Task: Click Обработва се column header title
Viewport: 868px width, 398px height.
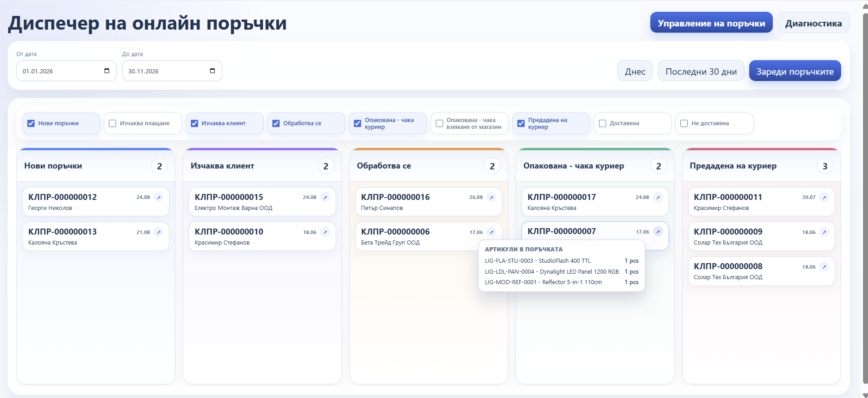Action: coord(384,166)
